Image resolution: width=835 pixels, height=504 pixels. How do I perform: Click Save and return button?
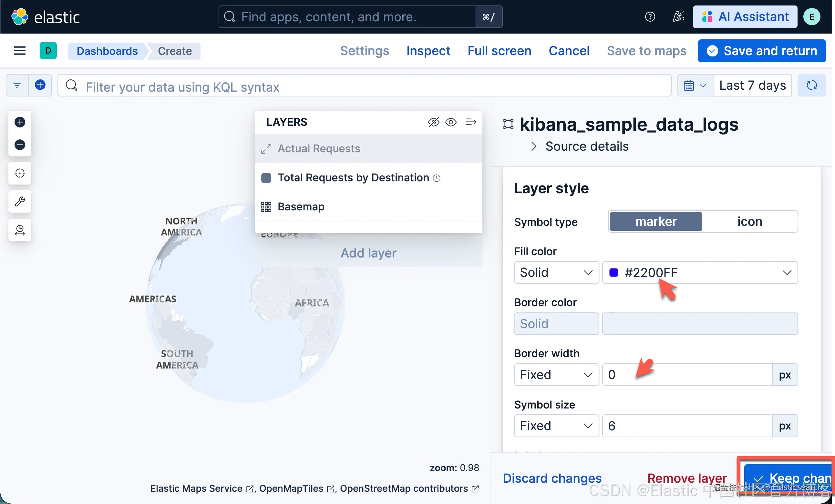click(761, 51)
